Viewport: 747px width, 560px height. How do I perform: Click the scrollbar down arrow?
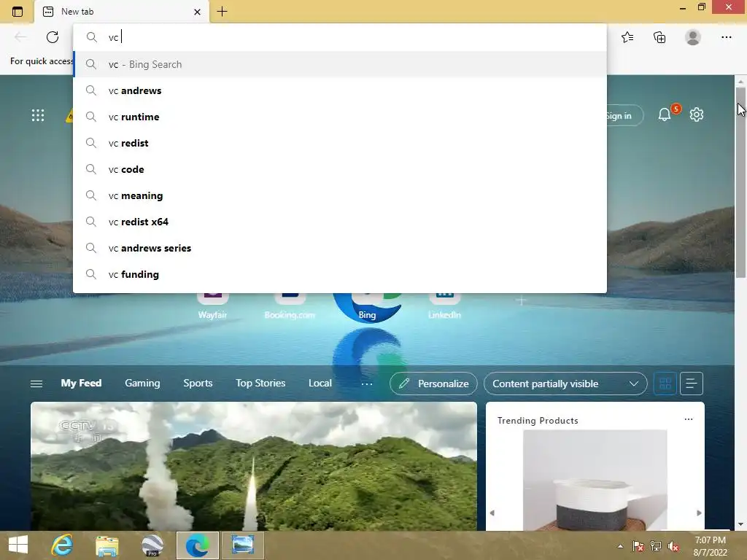pyautogui.click(x=740, y=524)
